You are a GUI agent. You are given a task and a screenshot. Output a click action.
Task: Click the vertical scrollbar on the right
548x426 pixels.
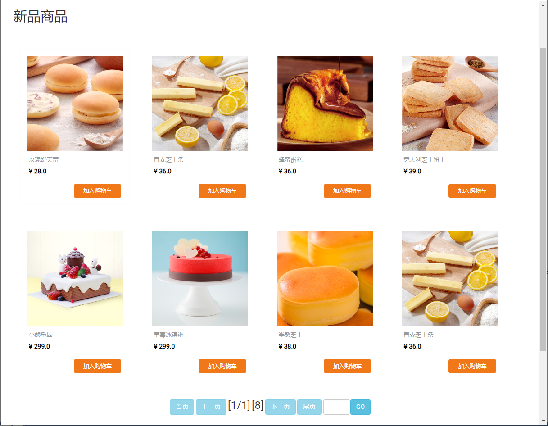click(x=542, y=199)
